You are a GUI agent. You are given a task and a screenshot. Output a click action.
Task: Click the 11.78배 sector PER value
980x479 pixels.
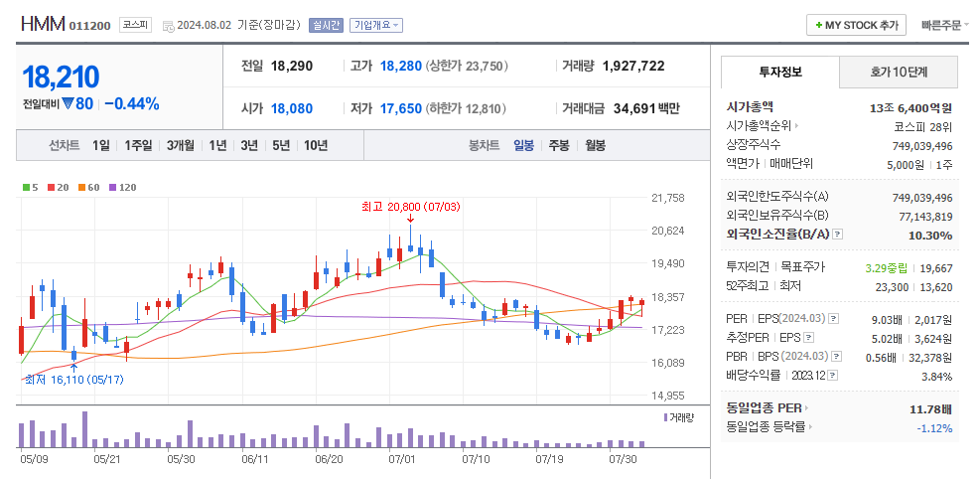(x=930, y=409)
